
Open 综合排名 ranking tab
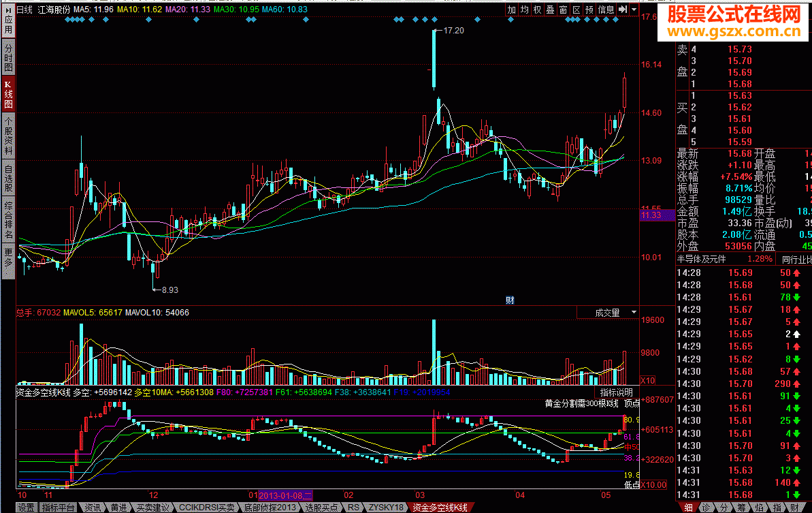[x=8, y=221]
